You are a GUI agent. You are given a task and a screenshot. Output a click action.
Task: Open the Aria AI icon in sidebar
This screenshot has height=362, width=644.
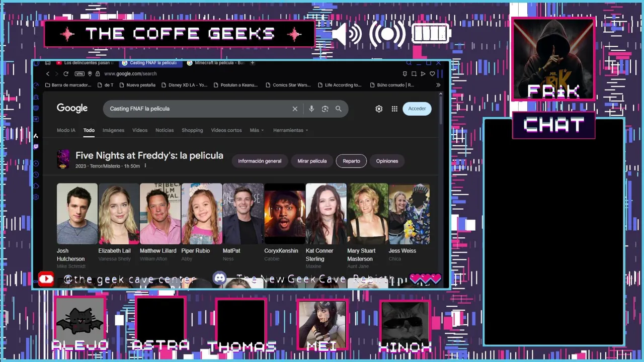pyautogui.click(x=36, y=136)
